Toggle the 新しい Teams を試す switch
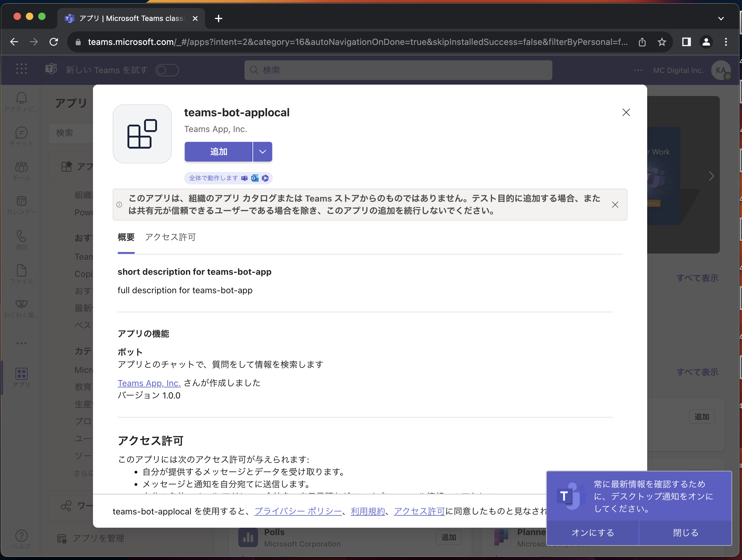The width and height of the screenshot is (742, 560). (x=167, y=70)
